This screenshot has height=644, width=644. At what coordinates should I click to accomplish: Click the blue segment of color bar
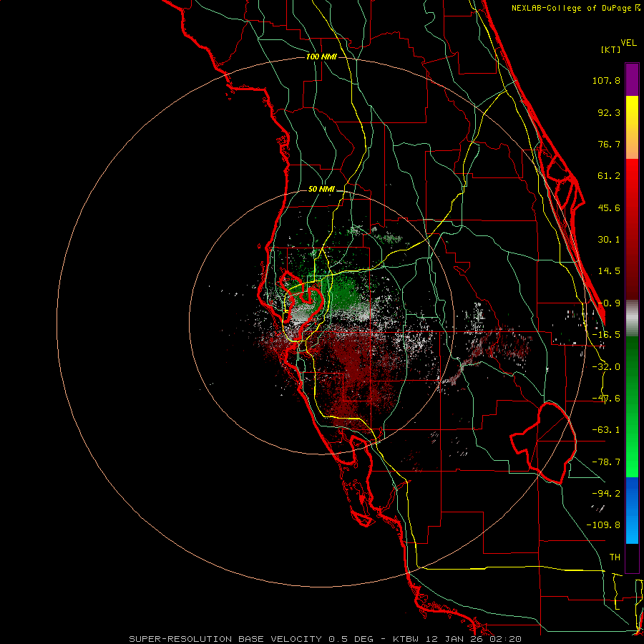(632, 510)
